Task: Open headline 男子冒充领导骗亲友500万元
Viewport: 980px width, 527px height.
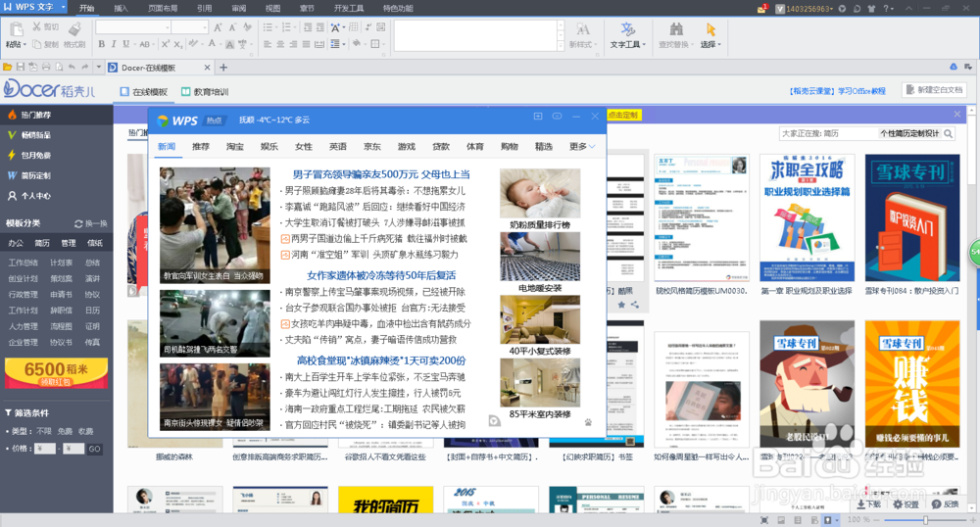Action: point(381,174)
